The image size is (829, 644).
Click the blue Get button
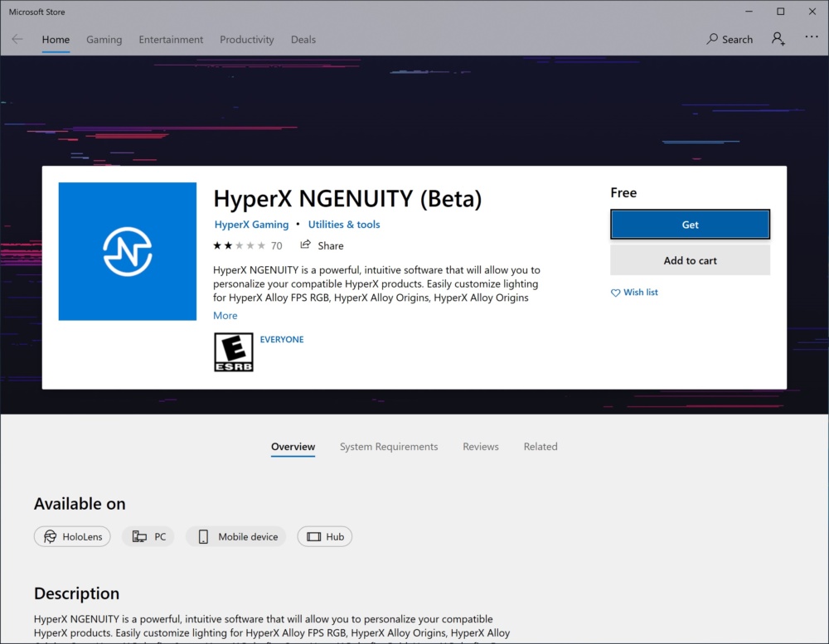(x=690, y=224)
